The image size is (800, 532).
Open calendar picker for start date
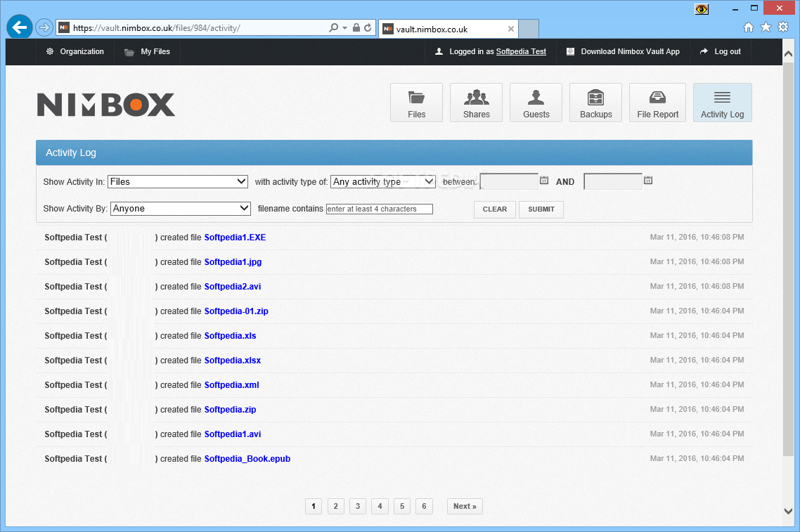tap(544, 180)
